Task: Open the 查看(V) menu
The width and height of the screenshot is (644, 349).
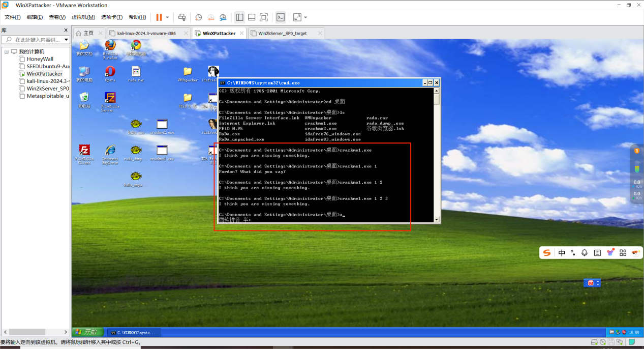Action: pos(57,17)
